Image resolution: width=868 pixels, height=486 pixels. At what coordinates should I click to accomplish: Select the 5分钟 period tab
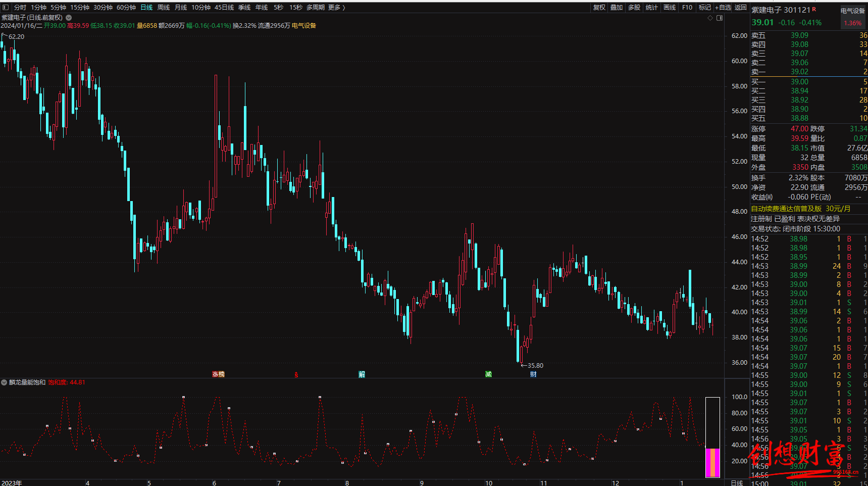[x=58, y=8]
